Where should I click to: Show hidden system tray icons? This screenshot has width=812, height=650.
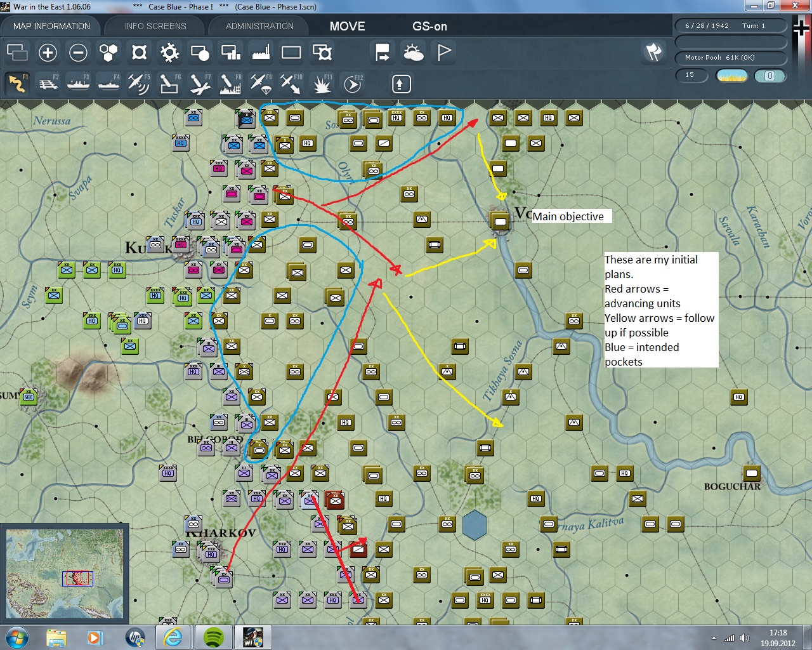pos(714,638)
